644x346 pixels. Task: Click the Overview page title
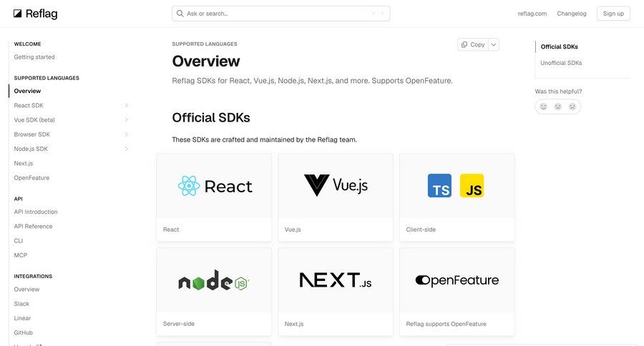click(x=206, y=61)
